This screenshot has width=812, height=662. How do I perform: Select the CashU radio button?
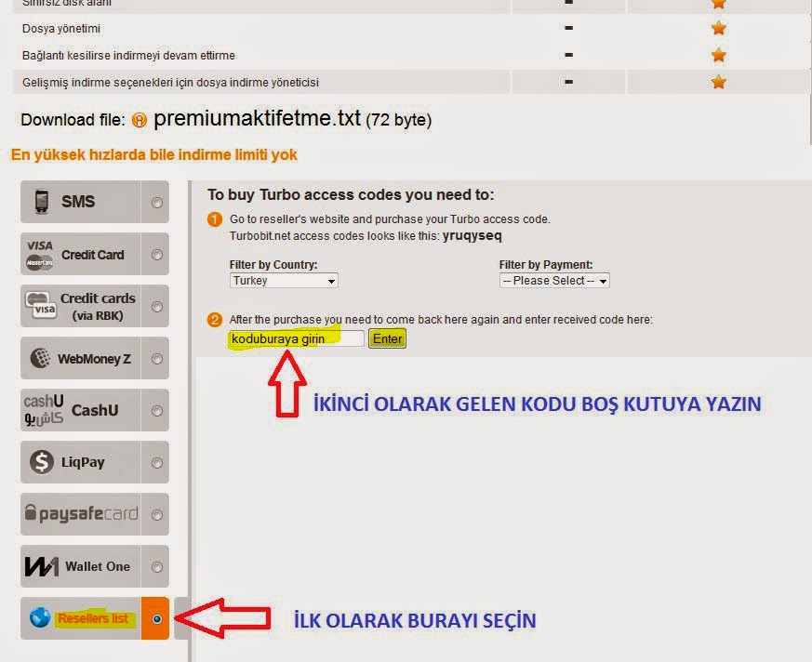pyautogui.click(x=157, y=411)
